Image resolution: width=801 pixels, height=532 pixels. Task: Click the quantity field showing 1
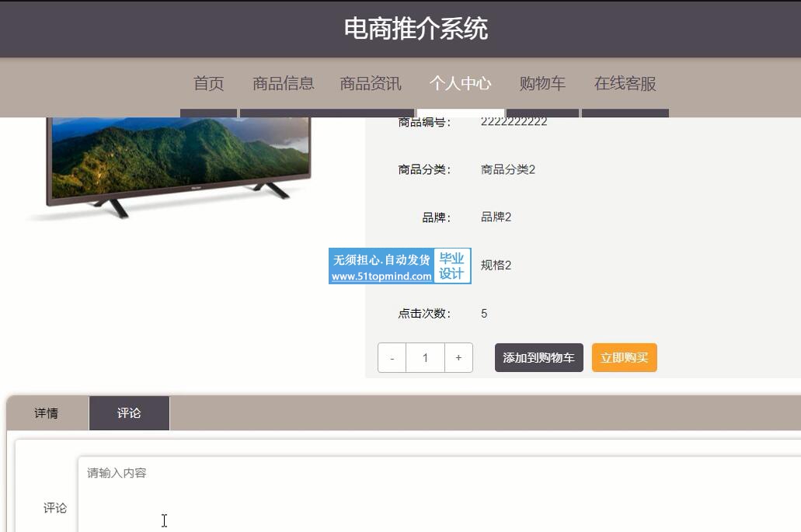tap(425, 358)
